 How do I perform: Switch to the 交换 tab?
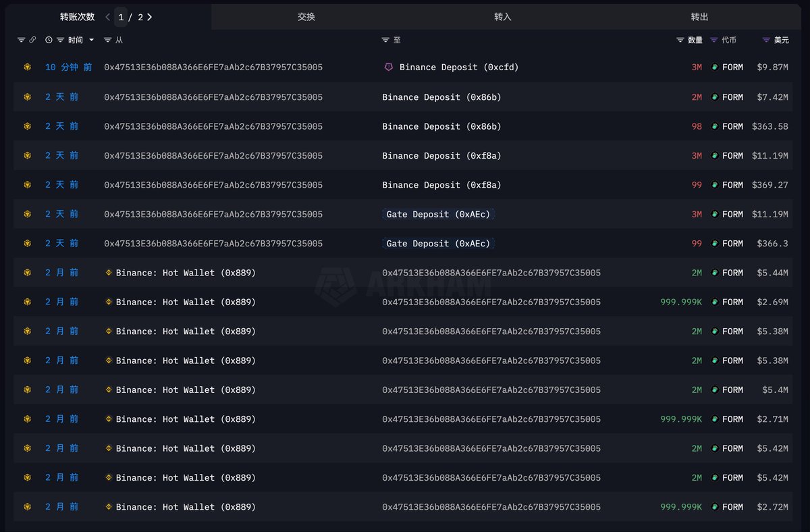[306, 17]
